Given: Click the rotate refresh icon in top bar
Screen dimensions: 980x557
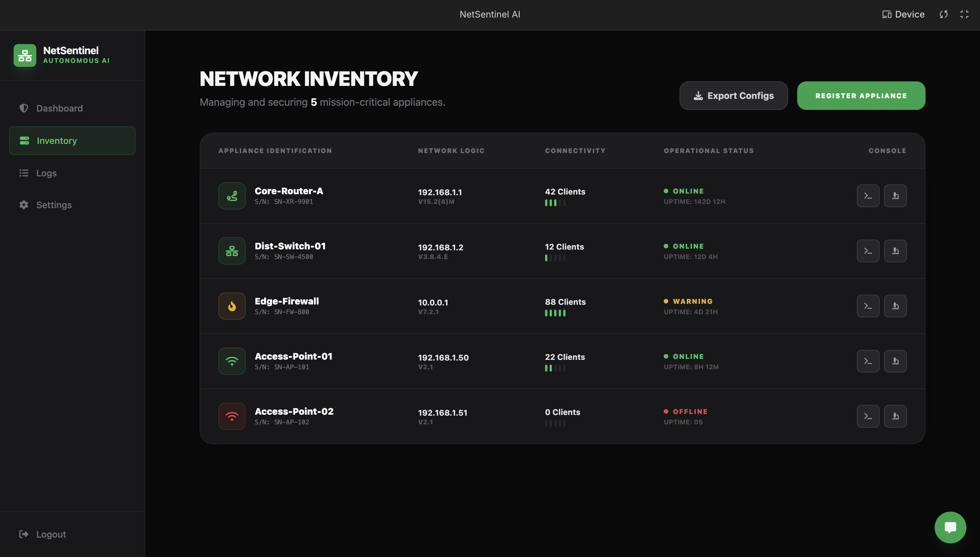Looking at the screenshot, I should tap(943, 15).
